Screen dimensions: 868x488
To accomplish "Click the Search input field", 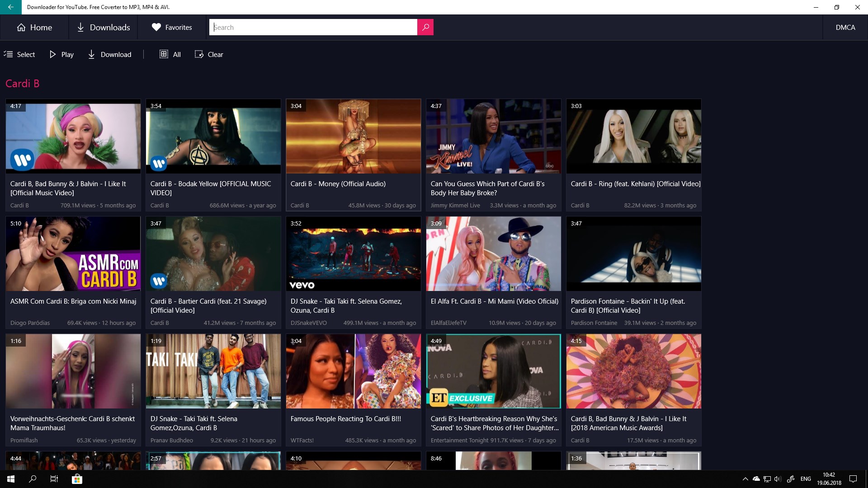I will pyautogui.click(x=313, y=27).
